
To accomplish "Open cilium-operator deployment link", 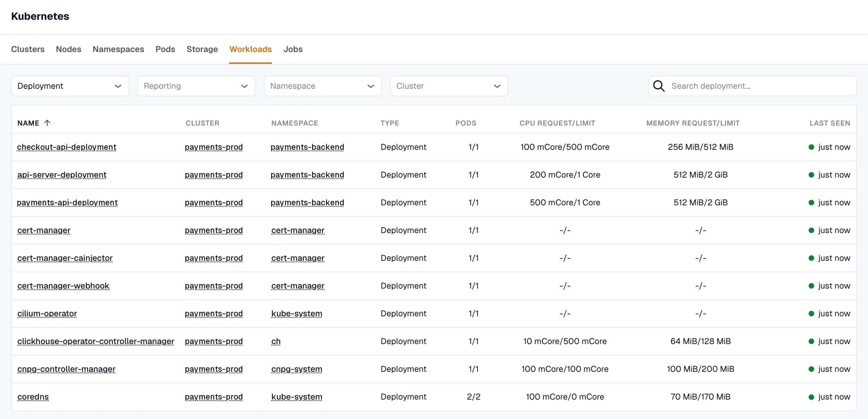I will [x=47, y=314].
